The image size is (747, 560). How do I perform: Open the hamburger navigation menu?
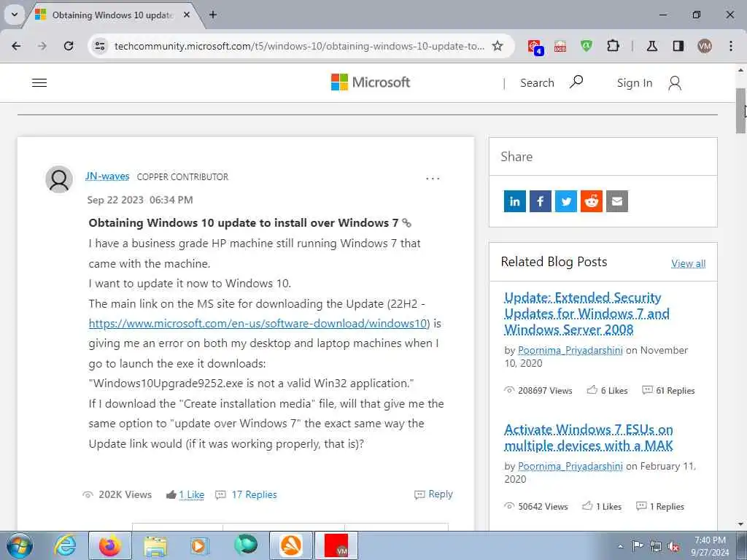[39, 83]
